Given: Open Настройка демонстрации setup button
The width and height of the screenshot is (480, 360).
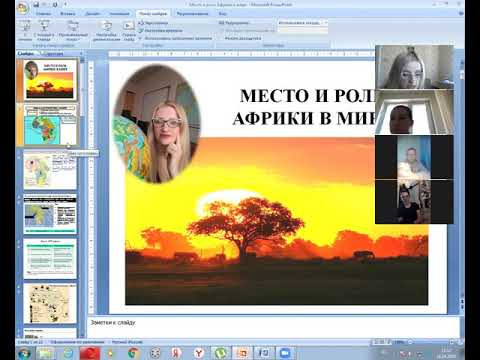Looking at the screenshot, I should click(x=106, y=31).
